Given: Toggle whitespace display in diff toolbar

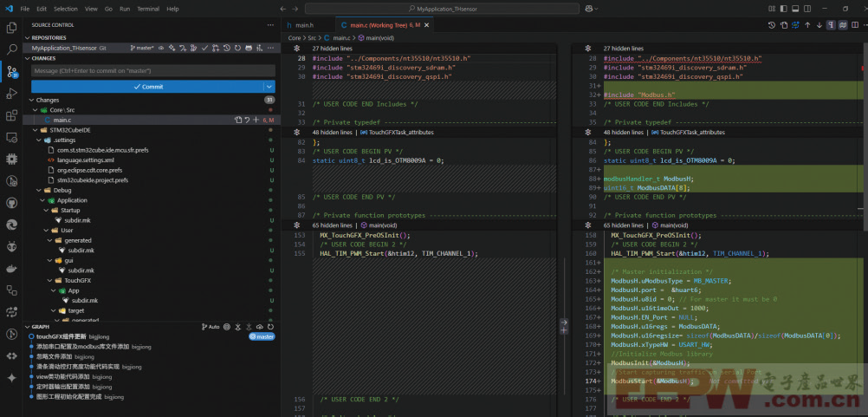Looking at the screenshot, I should tap(831, 25).
